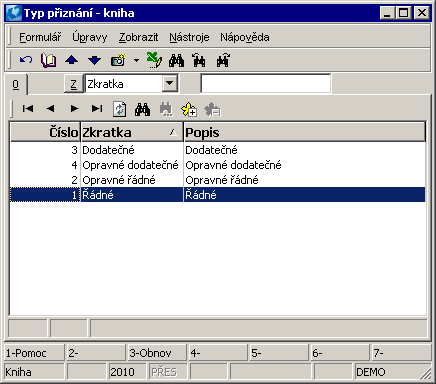Click the binoculars icon in grid toolbar
436x384 pixels.
point(142,109)
